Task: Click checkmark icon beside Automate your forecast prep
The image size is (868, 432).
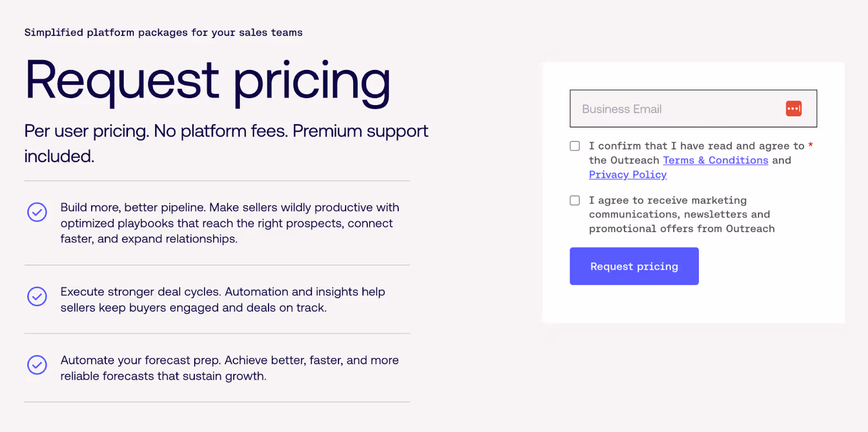Action: [x=37, y=365]
